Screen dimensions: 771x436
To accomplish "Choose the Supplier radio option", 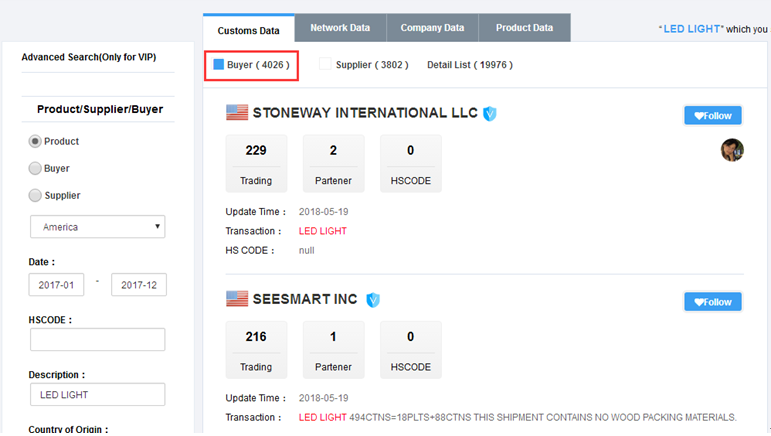I will (35, 196).
